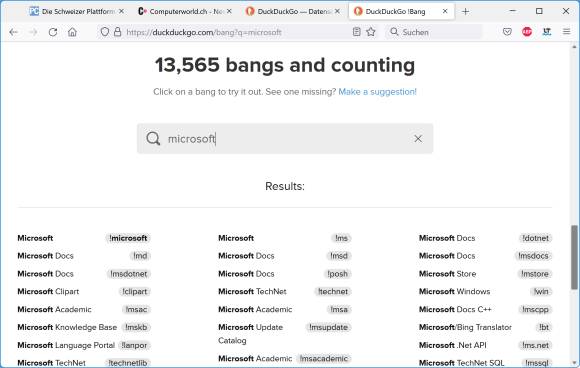
Task: Click the !msa bang
Action: click(339, 310)
